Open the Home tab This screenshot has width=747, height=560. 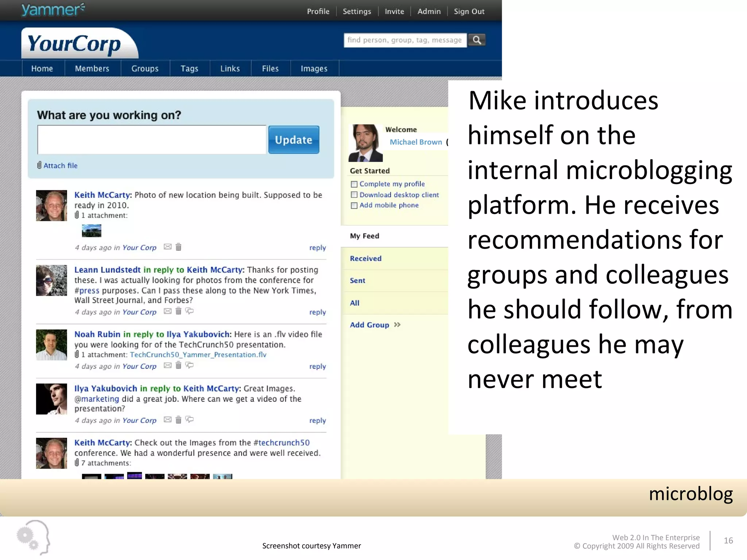42,69
